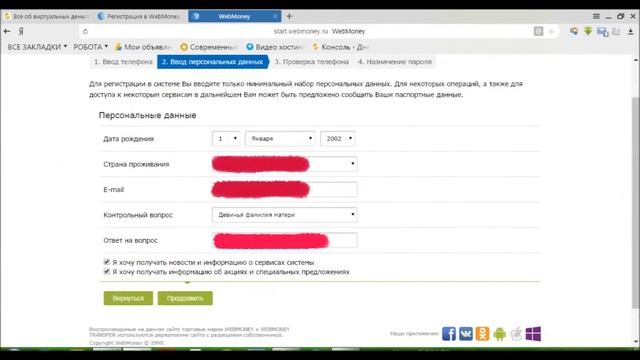Open the birth year dropdown 2002
This screenshot has width=640, height=360.
pos(338,139)
